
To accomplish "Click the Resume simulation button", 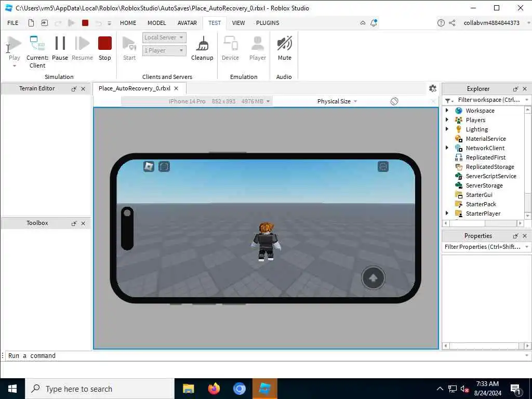I will (82, 48).
